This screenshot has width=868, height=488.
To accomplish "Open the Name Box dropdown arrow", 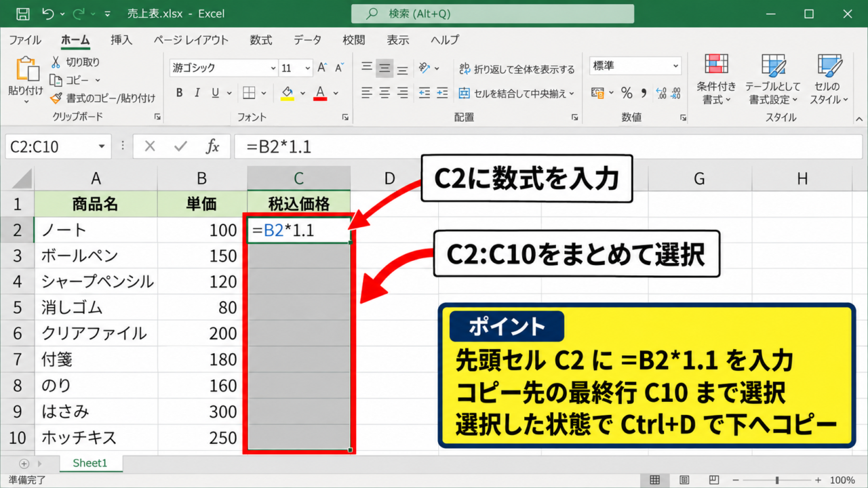I will click(x=102, y=146).
